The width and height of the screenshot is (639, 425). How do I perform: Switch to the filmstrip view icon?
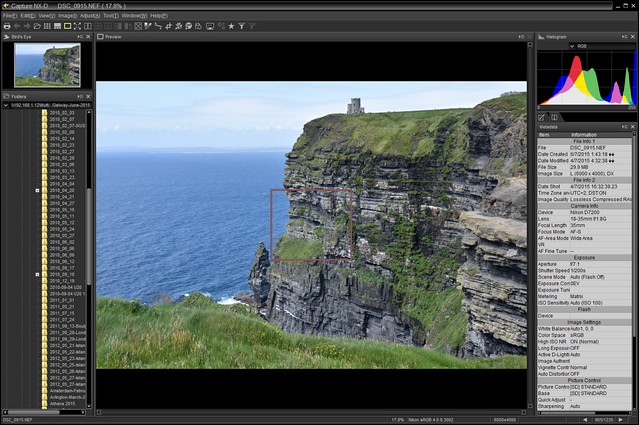coord(57,26)
